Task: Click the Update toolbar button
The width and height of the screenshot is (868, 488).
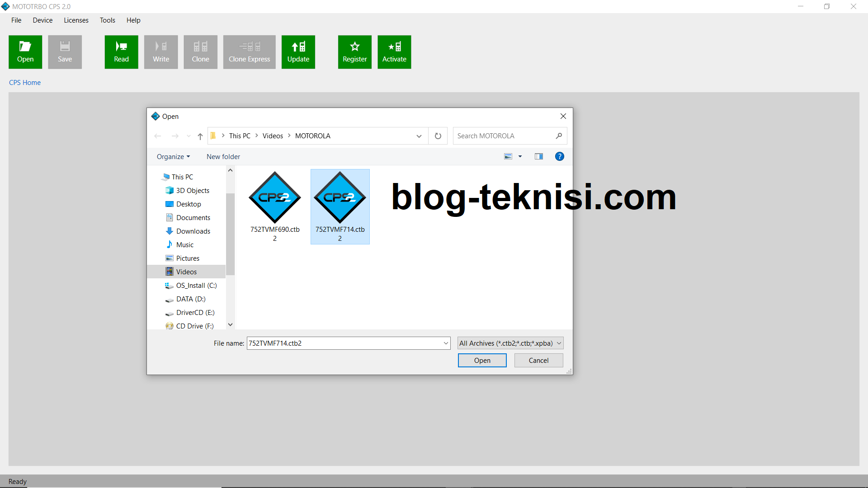Action: click(298, 52)
